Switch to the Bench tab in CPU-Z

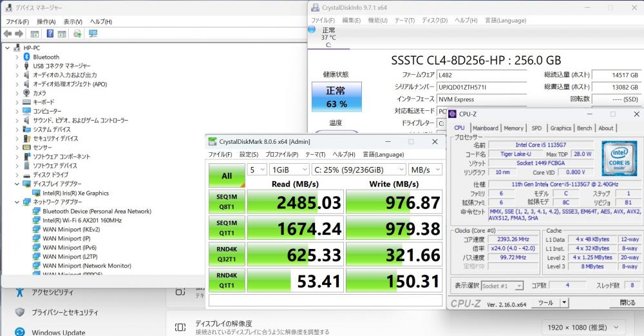click(x=584, y=128)
